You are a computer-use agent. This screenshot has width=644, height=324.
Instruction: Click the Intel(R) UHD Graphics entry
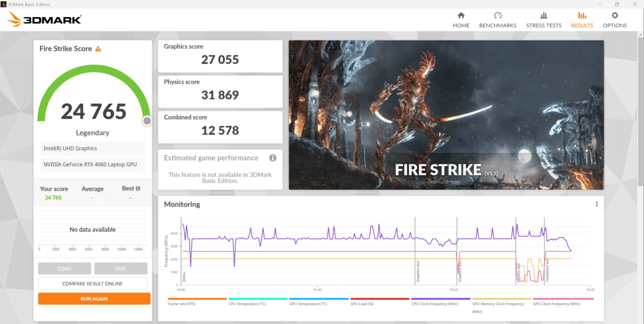click(92, 148)
